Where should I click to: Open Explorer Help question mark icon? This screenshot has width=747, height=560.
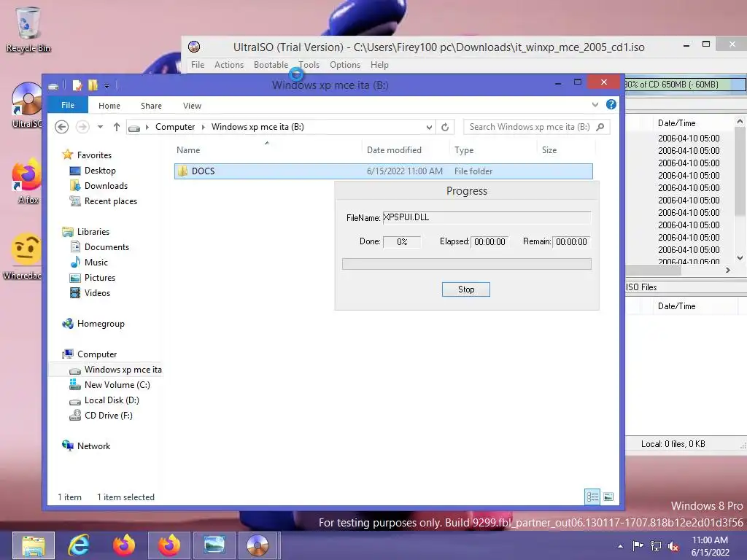(611, 104)
